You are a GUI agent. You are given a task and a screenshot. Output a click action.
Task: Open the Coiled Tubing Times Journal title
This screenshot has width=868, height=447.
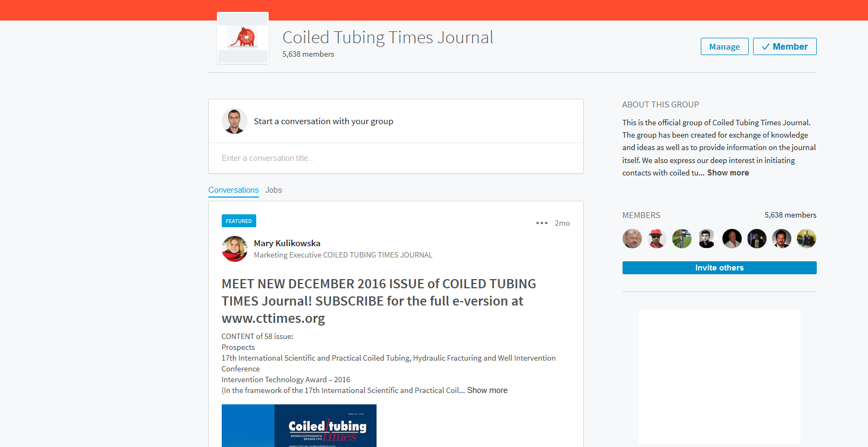(388, 37)
